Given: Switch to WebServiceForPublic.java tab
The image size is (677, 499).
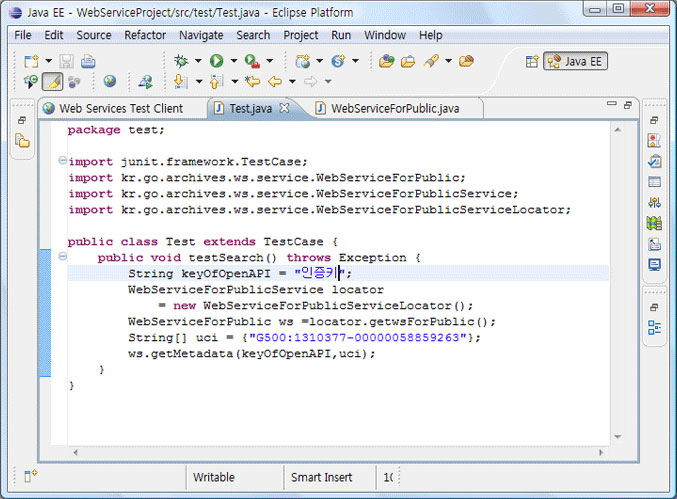Looking at the screenshot, I should (x=388, y=108).
